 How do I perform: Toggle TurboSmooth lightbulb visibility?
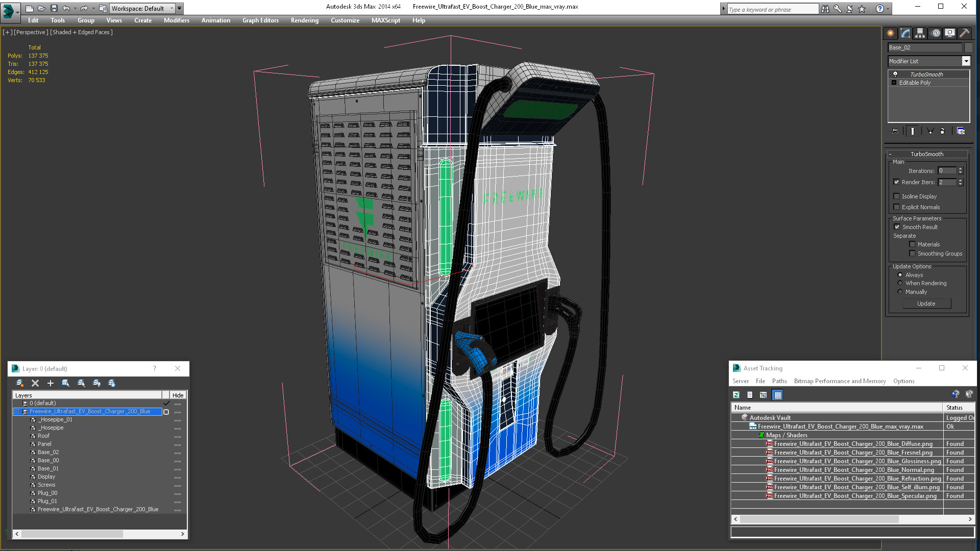[895, 74]
